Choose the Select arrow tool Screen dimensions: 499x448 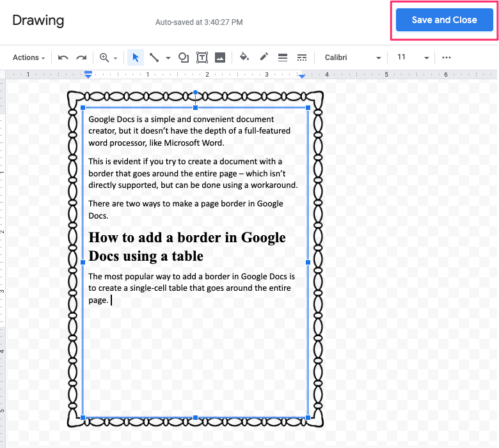coord(136,58)
